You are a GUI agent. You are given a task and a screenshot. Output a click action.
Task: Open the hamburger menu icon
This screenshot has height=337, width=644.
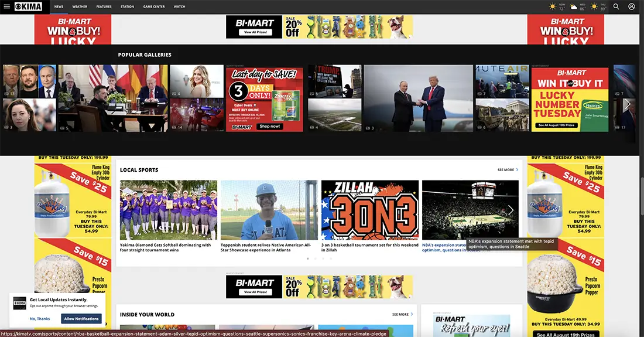pyautogui.click(x=6, y=6)
